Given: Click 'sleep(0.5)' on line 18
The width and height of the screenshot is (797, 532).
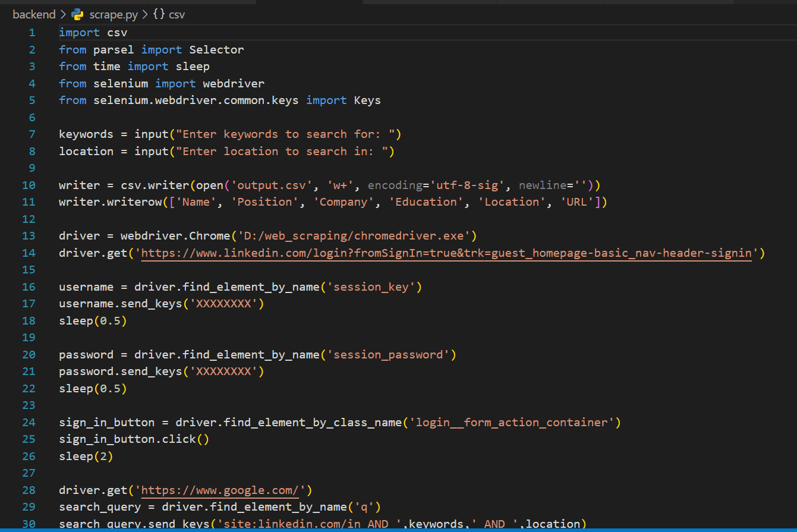Looking at the screenshot, I should [x=93, y=321].
